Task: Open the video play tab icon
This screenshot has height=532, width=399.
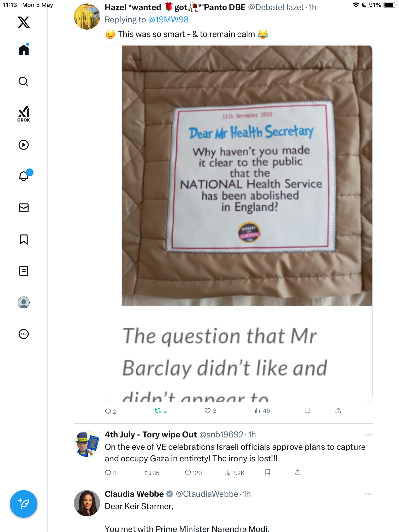Action: point(24,145)
